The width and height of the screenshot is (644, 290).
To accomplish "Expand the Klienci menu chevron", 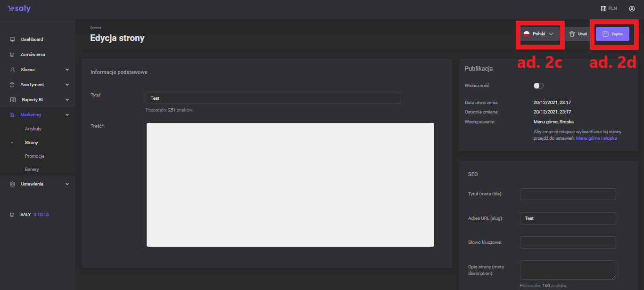I will click(67, 70).
